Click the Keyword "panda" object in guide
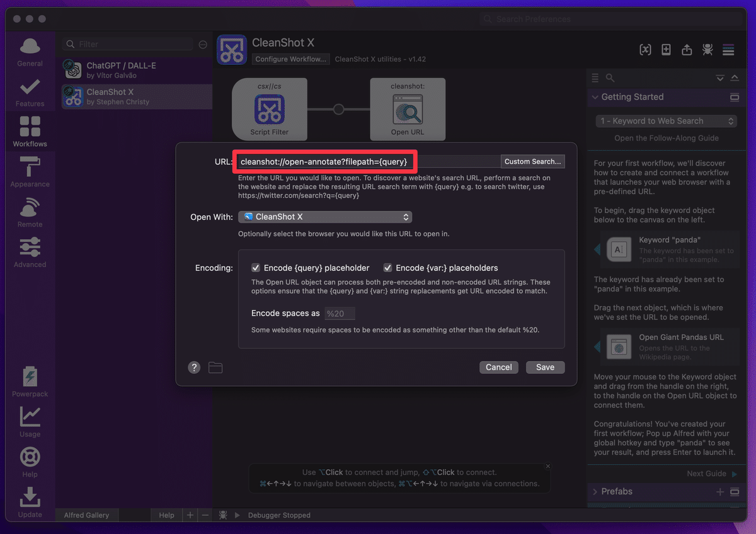 (x=668, y=249)
